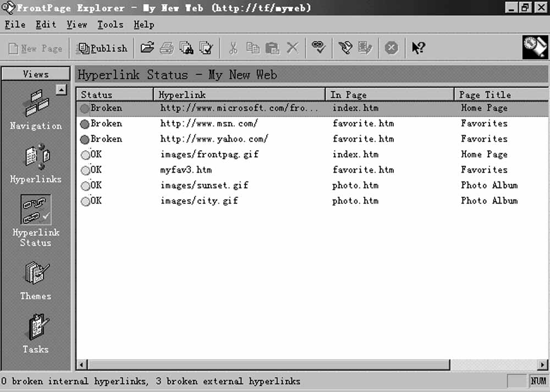
Task: Select the images/city.gif row
Action: (x=312, y=201)
